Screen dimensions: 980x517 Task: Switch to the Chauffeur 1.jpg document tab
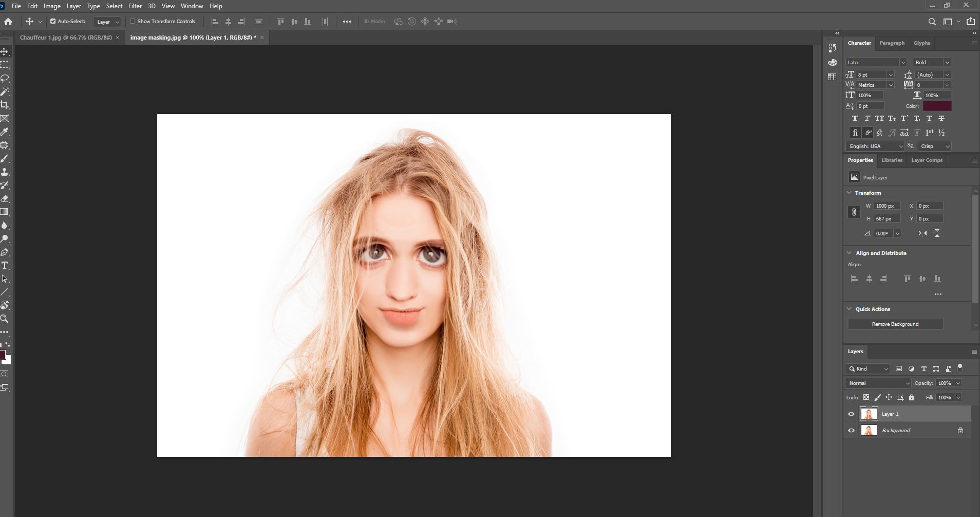pyautogui.click(x=66, y=38)
